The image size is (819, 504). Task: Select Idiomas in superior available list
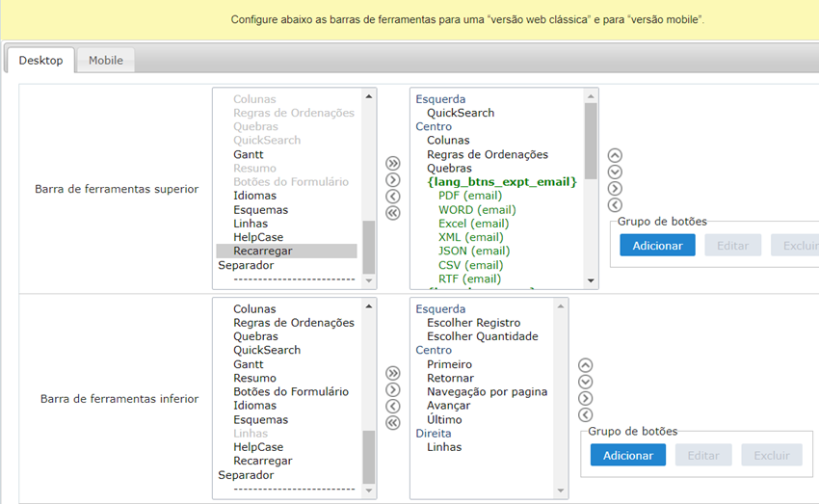(255, 196)
